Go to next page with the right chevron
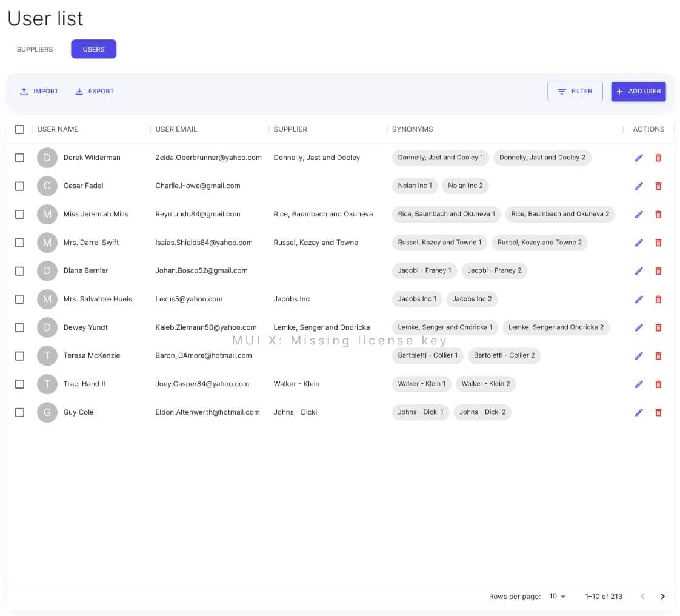 [x=662, y=596]
